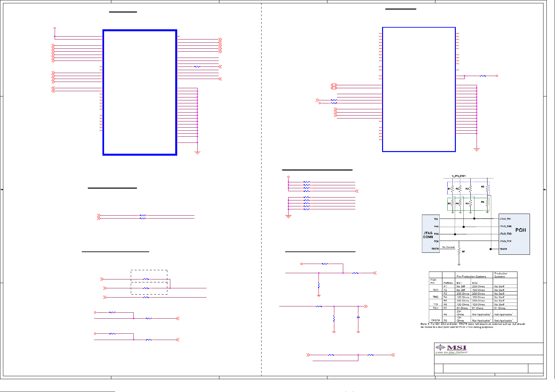Click the 'ES1' column header
This screenshot has height=392, width=555.
click(x=459, y=283)
